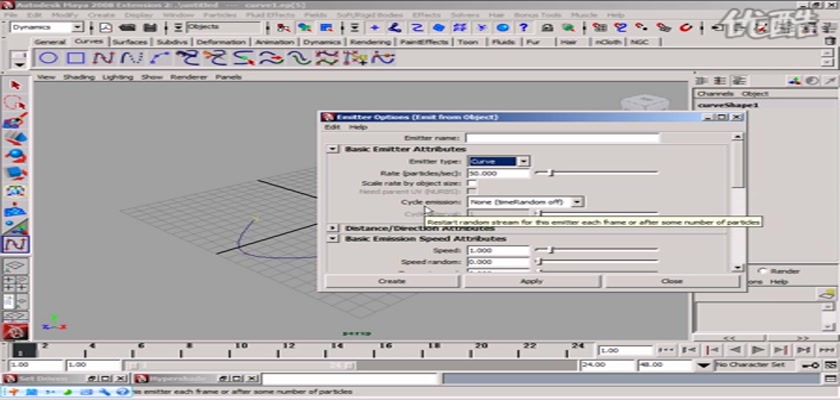
Task: Switch to single perspective view layout
Action: point(16,266)
